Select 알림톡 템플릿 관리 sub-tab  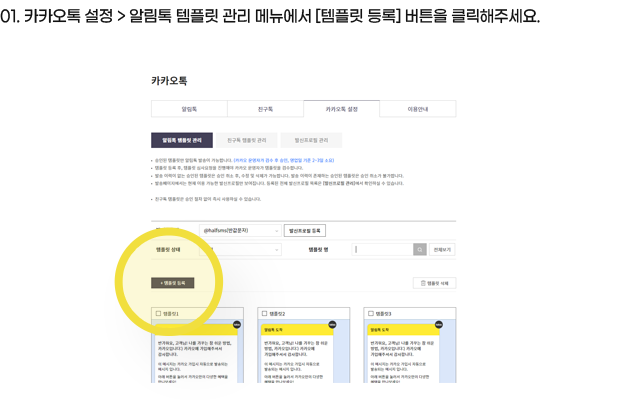(182, 141)
